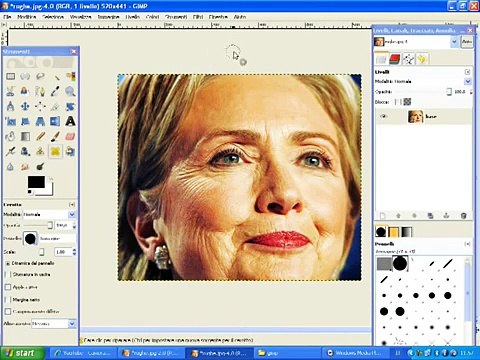Viewport: 480px width, 360px height.
Task: Enable 'Margine netto' checkbox
Action: coord(8,299)
